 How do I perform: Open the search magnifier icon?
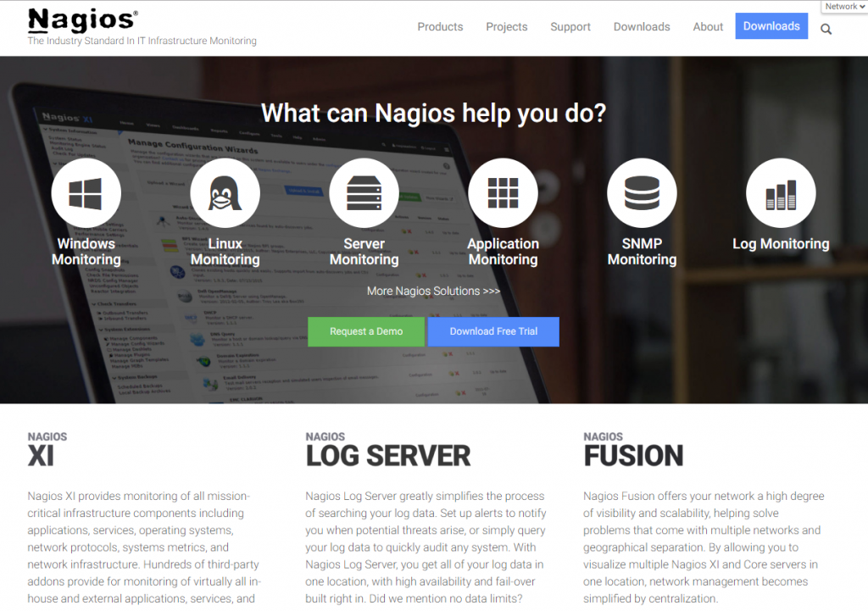[826, 30]
